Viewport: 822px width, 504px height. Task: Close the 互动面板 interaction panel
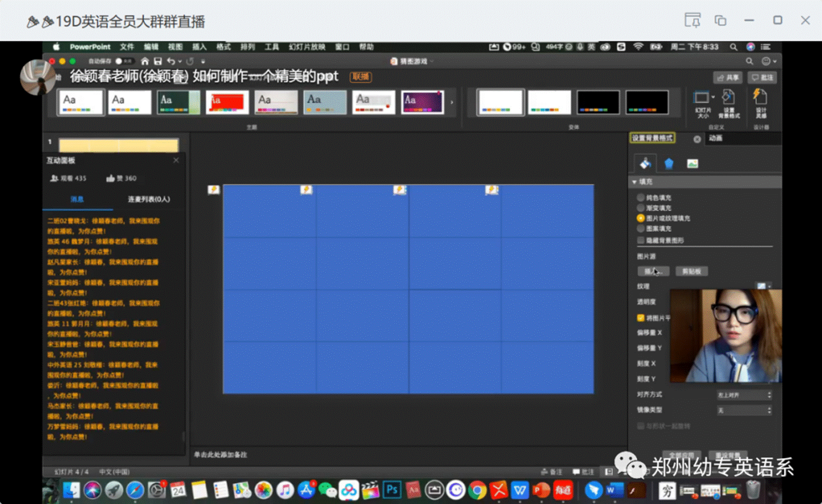pos(176,160)
